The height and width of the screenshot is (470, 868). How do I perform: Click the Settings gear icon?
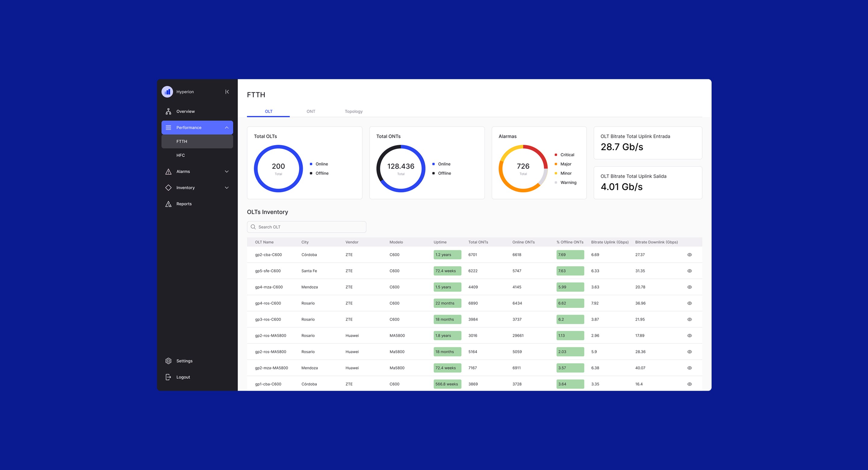[168, 361]
